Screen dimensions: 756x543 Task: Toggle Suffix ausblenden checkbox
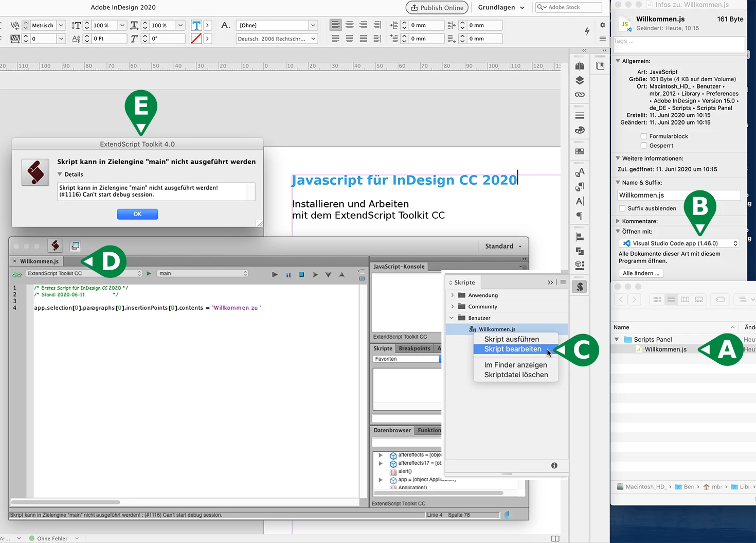tap(622, 208)
